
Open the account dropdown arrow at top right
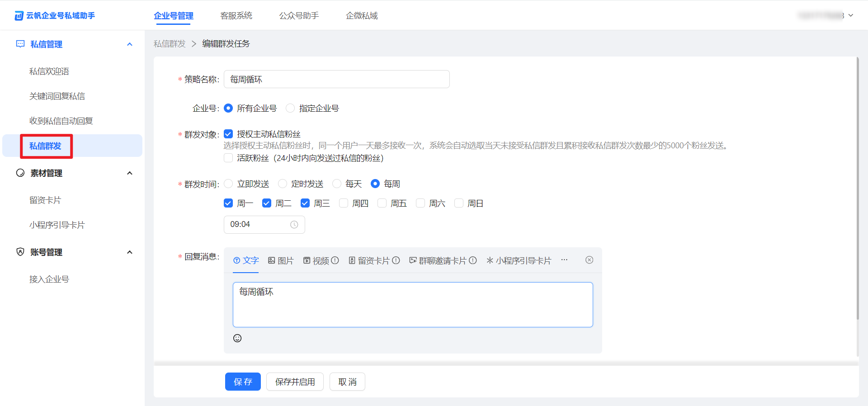851,15
